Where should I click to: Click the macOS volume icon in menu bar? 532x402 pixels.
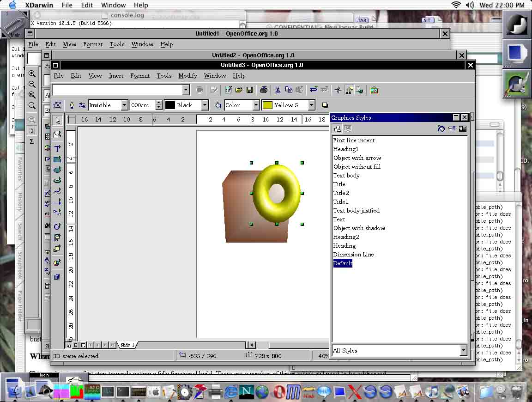pyautogui.click(x=470, y=5)
